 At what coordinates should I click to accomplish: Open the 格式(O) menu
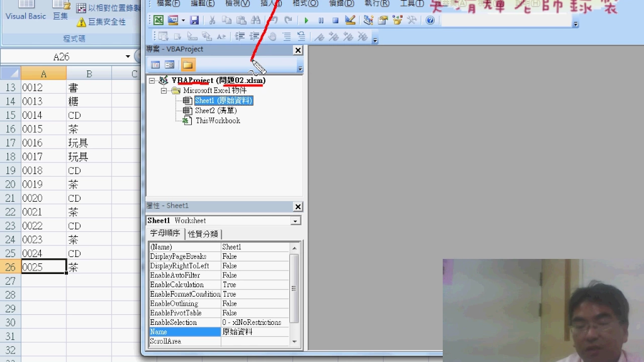click(x=305, y=4)
